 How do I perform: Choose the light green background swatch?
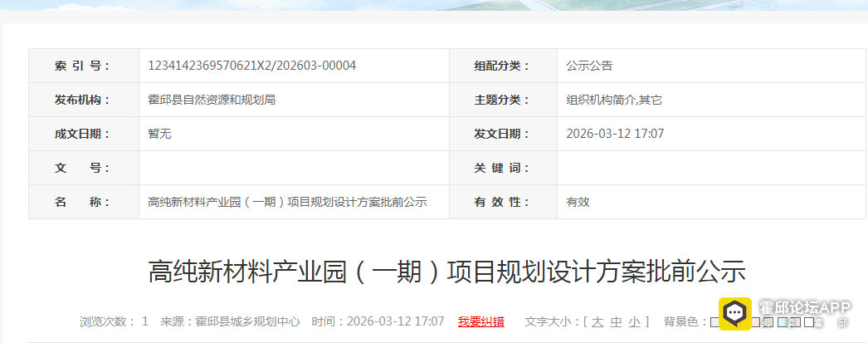(x=768, y=322)
